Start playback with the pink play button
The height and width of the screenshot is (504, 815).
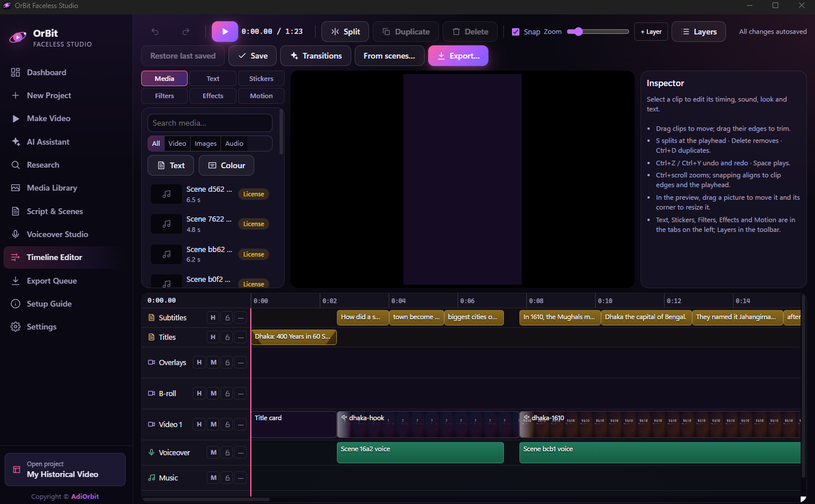tap(225, 32)
